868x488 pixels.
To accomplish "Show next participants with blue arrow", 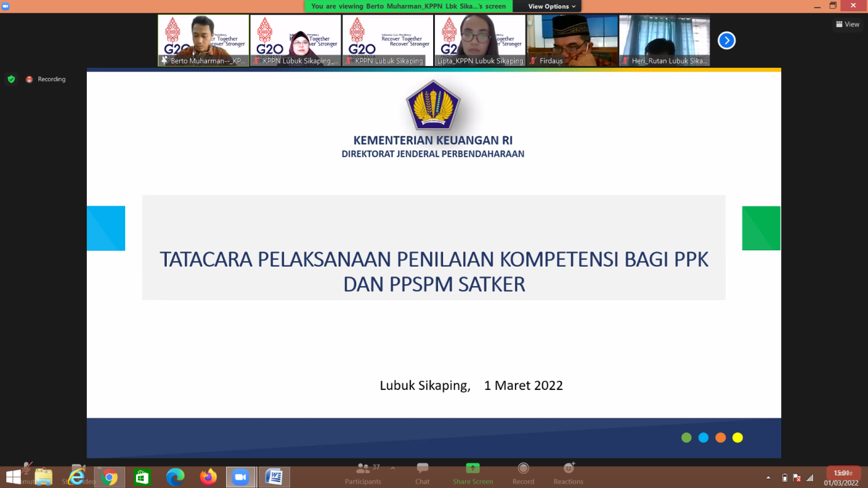I will coord(726,41).
